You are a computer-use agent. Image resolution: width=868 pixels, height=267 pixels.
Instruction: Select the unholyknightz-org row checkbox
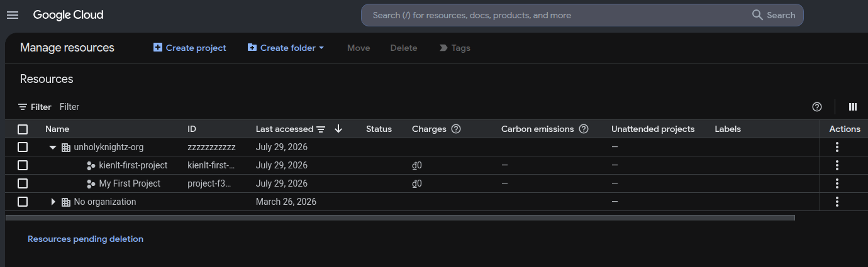point(23,147)
